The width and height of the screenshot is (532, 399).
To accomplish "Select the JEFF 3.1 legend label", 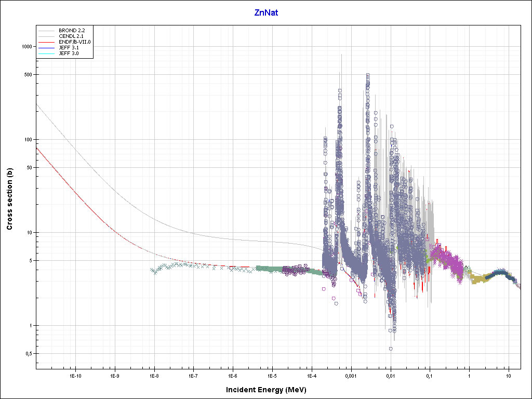I will coord(68,47).
